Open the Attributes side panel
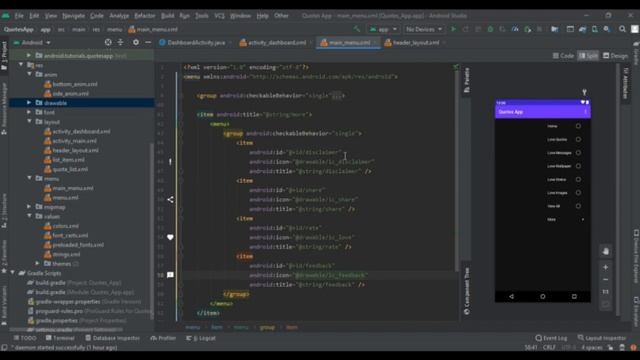The width and height of the screenshot is (640, 360). coord(625,83)
